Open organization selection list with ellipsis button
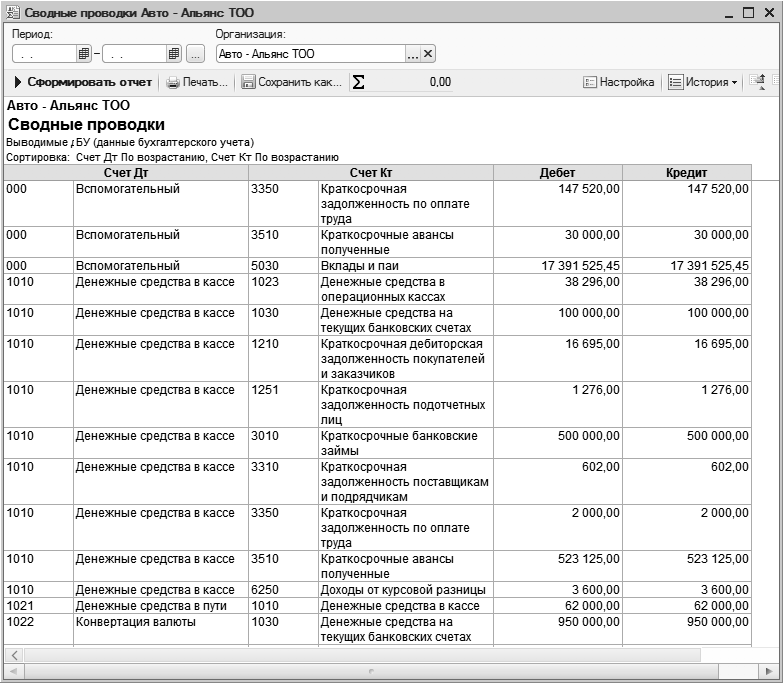This screenshot has height=683, width=783. (413, 54)
